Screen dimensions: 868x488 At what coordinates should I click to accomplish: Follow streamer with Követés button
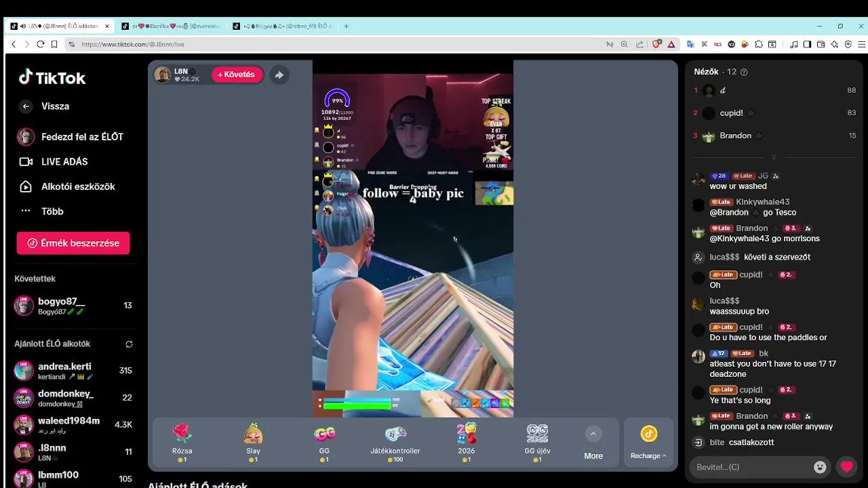point(237,75)
